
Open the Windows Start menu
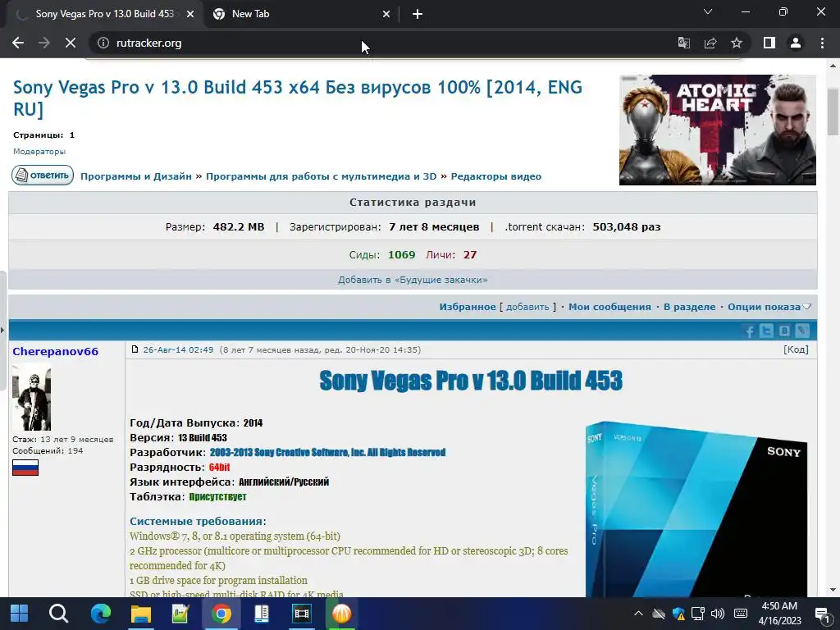[x=20, y=614]
